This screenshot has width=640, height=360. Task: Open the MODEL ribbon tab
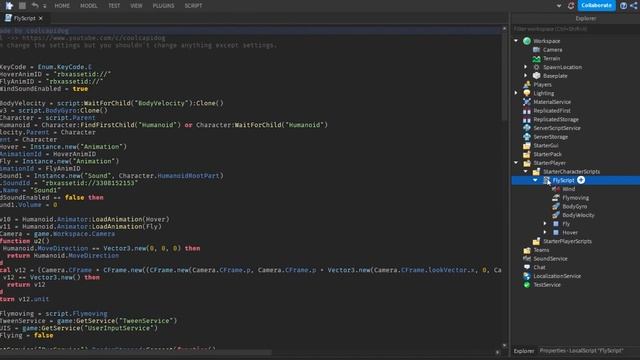pos(89,6)
